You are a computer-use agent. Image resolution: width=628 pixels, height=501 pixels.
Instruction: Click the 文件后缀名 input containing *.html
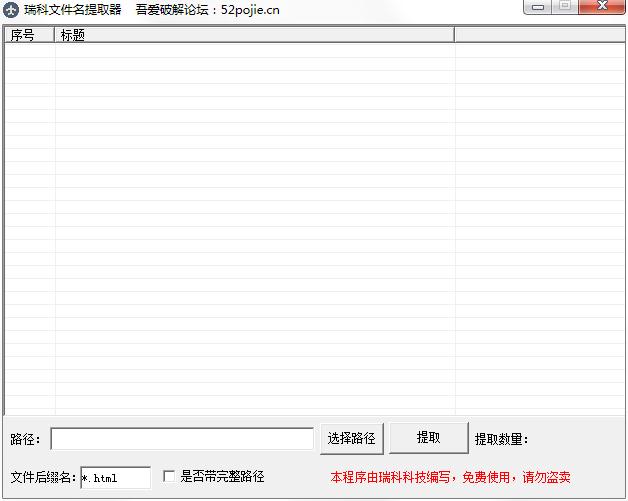(115, 478)
